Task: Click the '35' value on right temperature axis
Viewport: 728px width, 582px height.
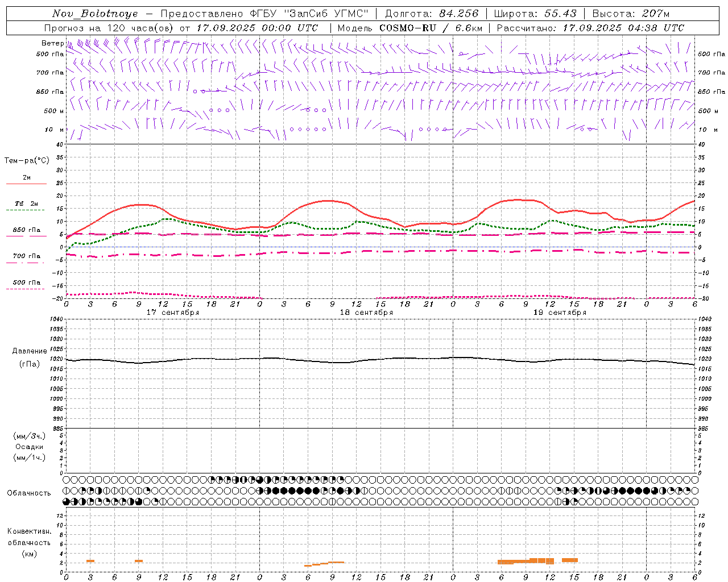Action: [x=701, y=157]
